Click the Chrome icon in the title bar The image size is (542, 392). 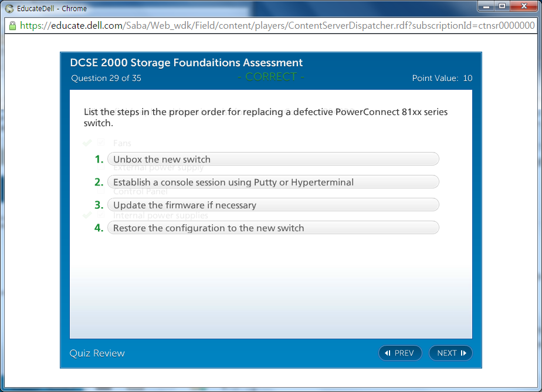coord(9,9)
